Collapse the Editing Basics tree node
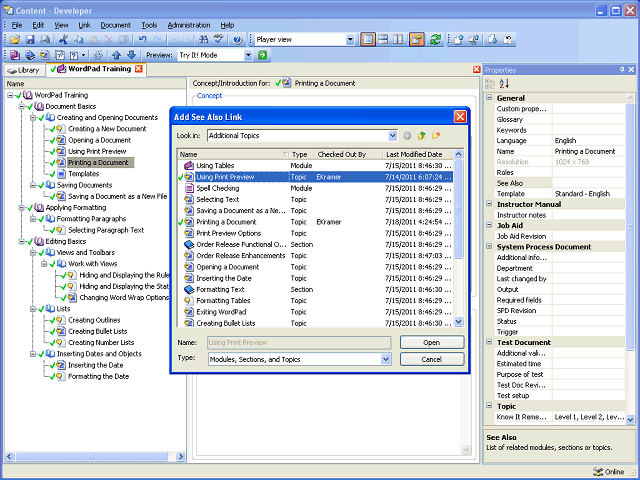This screenshot has width=640, height=480. click(x=22, y=242)
